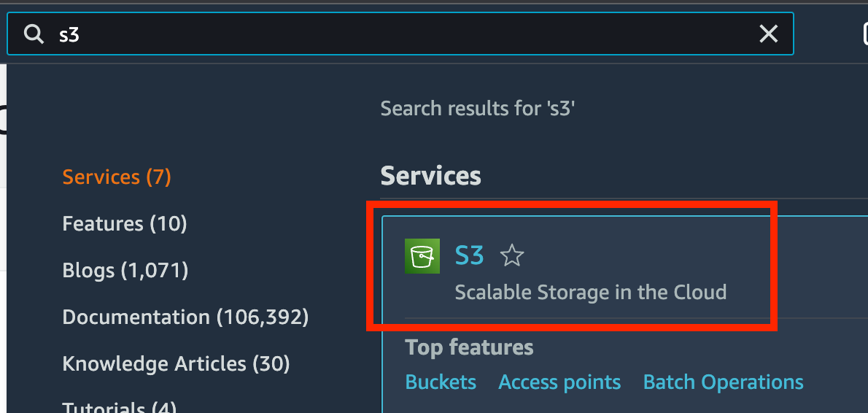Click 'Scalable Storage in the Cloud' description

pos(591,292)
